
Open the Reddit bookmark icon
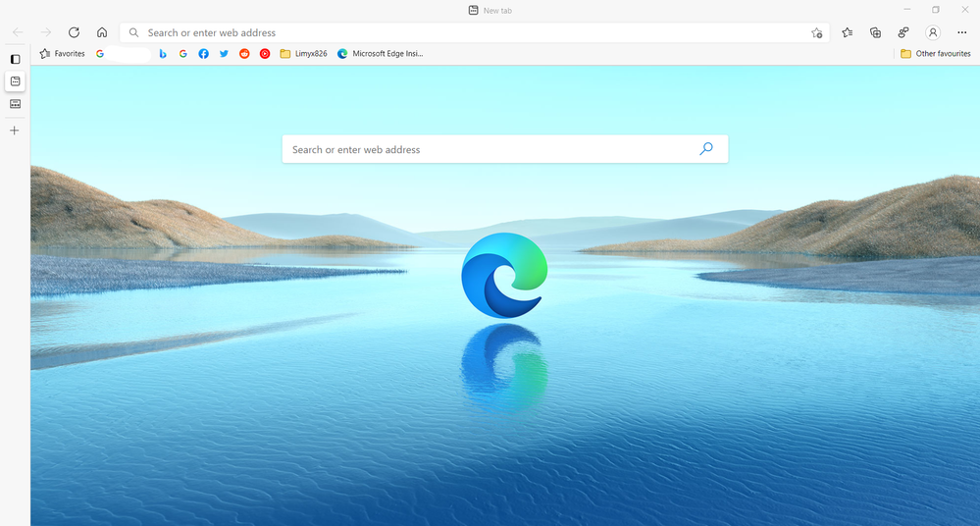coord(244,54)
